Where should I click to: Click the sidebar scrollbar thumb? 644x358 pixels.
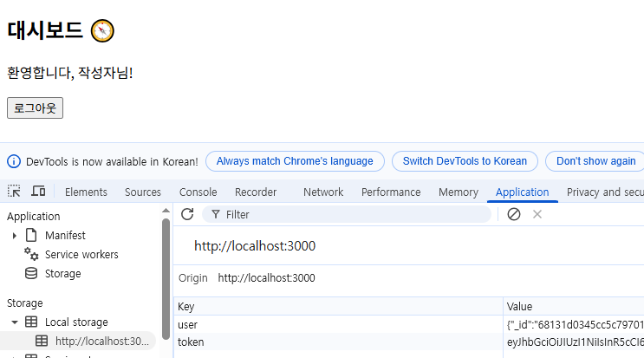coord(166,279)
